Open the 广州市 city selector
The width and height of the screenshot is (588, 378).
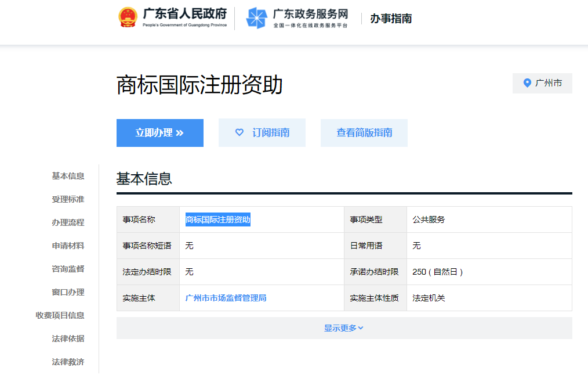tap(542, 83)
